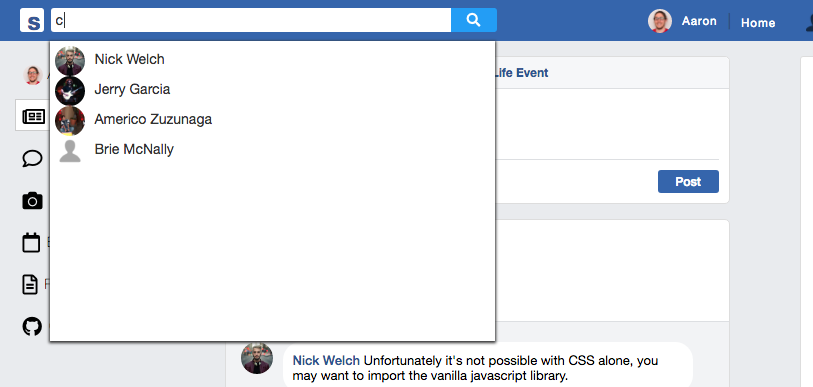Image resolution: width=813 pixels, height=387 pixels.
Task: Select Americo Zuzunaga from search results
Action: 153,119
